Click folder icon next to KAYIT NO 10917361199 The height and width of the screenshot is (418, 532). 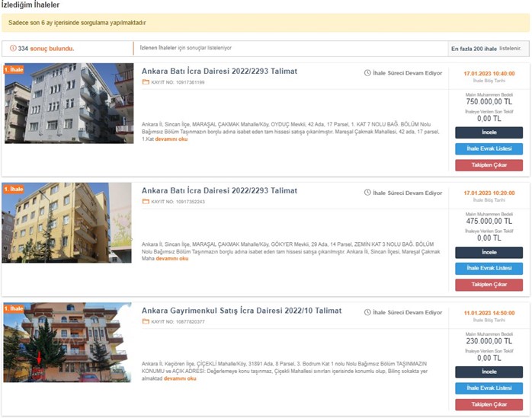(x=146, y=82)
